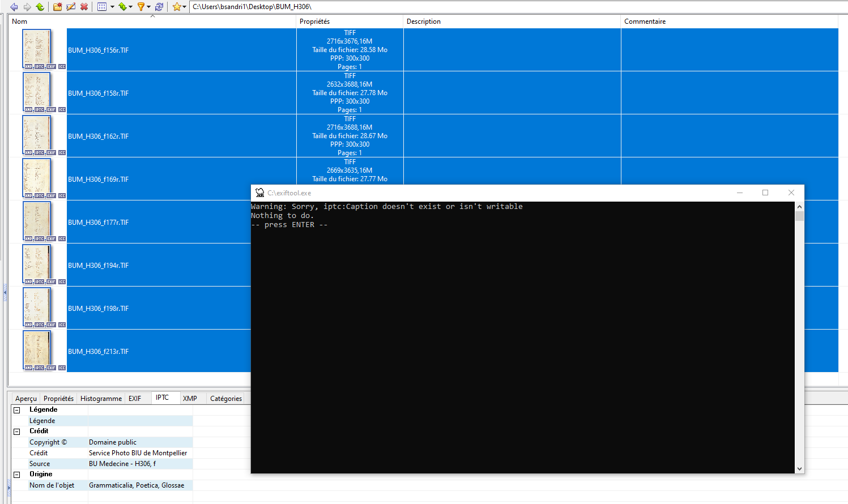Open the sort order dropdown arrow
Image resolution: width=848 pixels, height=504 pixels.
tap(130, 7)
